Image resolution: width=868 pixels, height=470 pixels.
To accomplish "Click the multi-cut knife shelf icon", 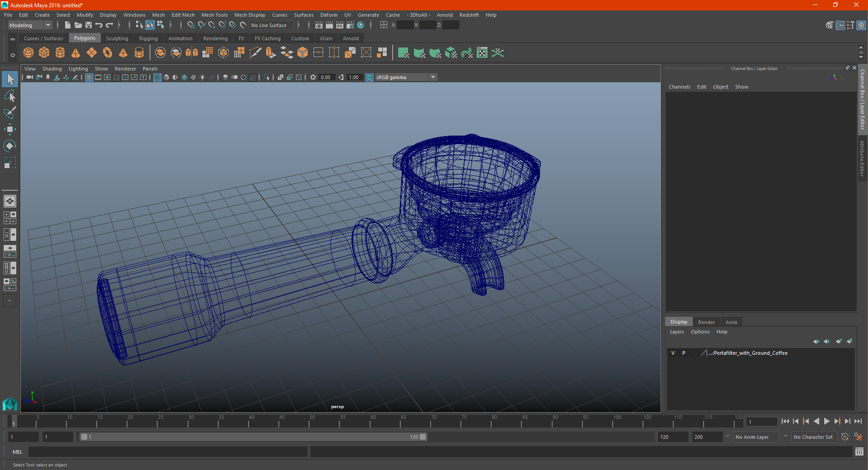I will tap(255, 53).
